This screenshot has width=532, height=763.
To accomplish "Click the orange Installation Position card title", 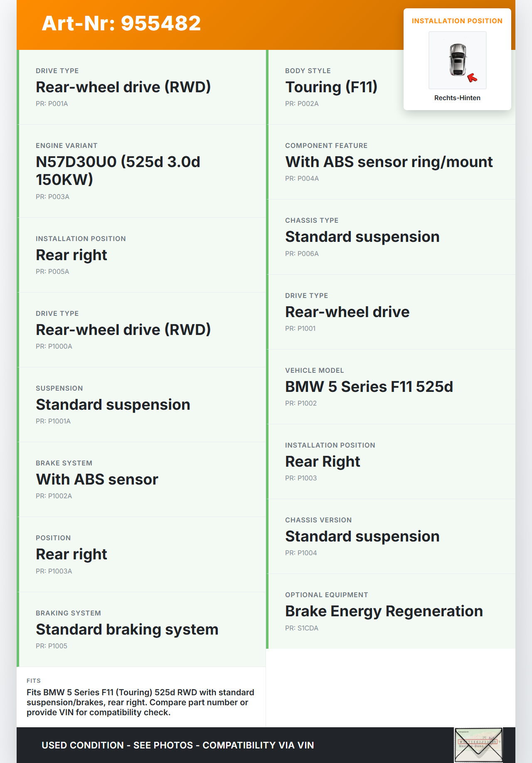I will coord(457,21).
